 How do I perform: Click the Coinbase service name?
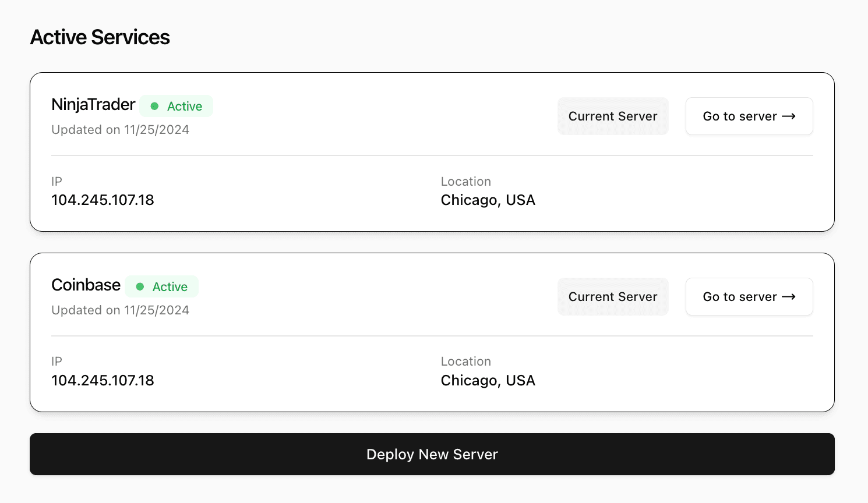tap(86, 285)
